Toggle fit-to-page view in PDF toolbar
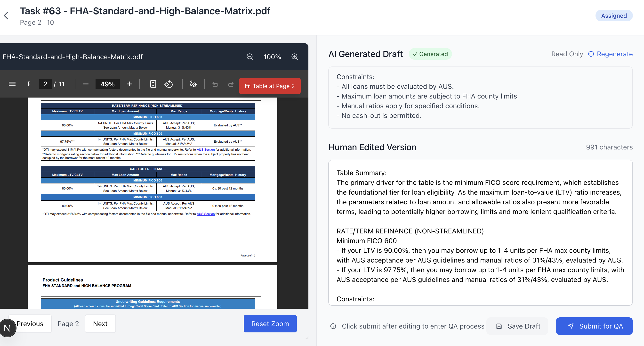 pos(153,84)
